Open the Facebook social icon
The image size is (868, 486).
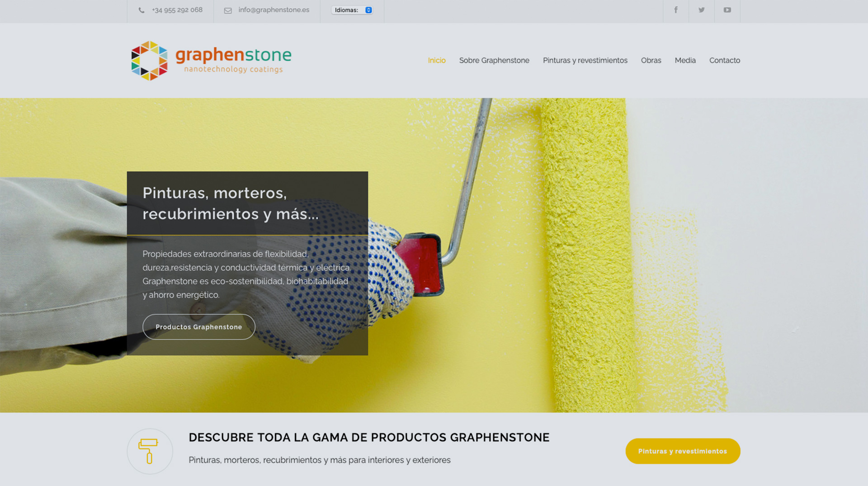(x=676, y=10)
